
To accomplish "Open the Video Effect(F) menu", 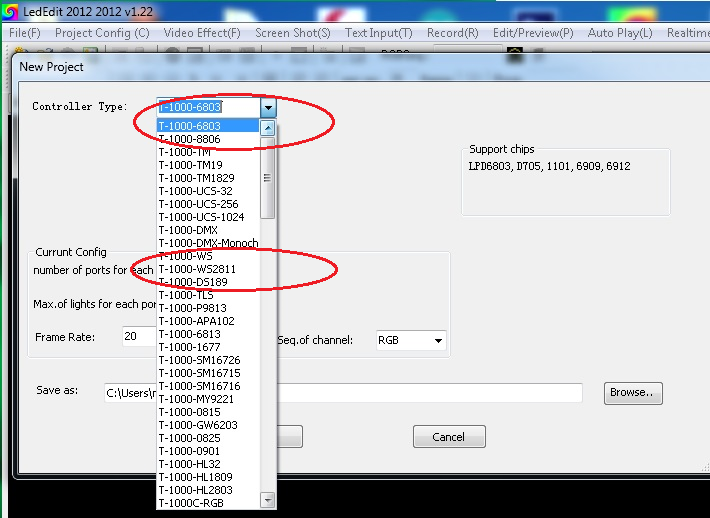I will pos(202,33).
